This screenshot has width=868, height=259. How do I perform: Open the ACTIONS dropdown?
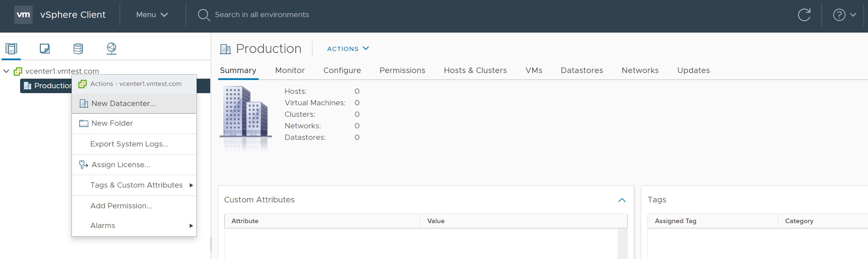coord(348,49)
